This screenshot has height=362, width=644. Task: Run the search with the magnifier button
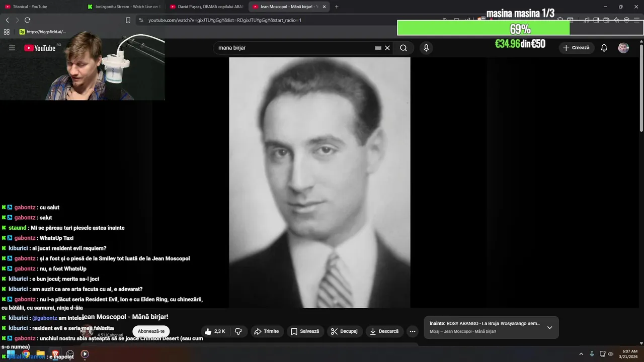point(404,48)
